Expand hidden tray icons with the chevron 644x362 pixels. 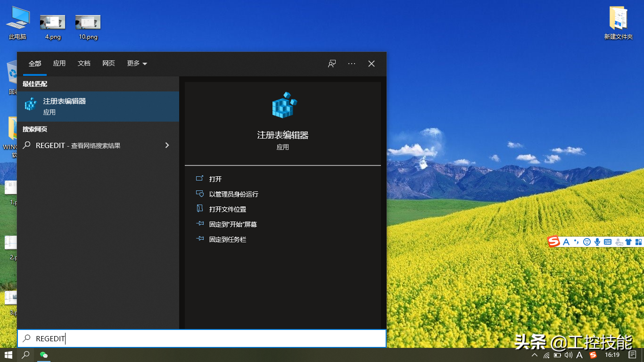click(x=534, y=355)
